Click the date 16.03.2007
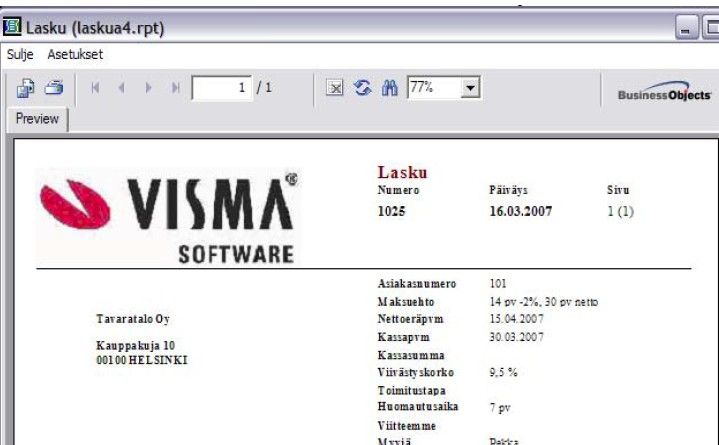 point(520,211)
